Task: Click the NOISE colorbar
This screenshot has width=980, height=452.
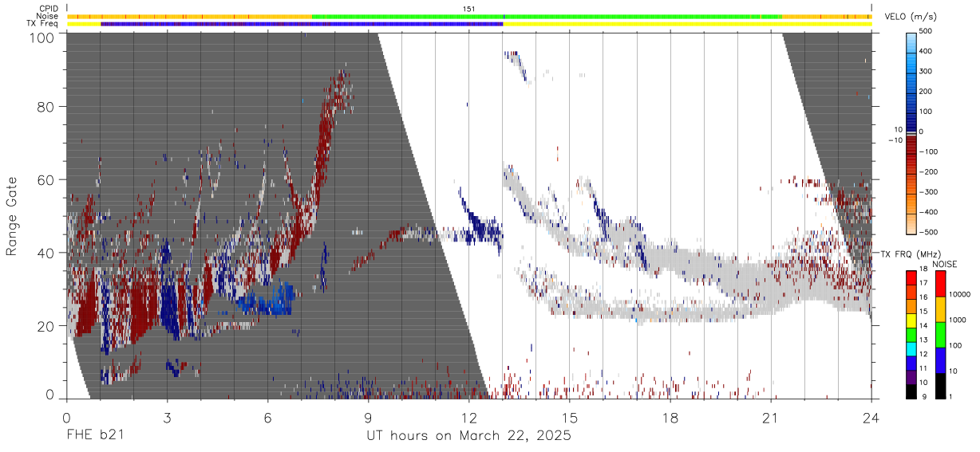Action: pyautogui.click(x=940, y=334)
